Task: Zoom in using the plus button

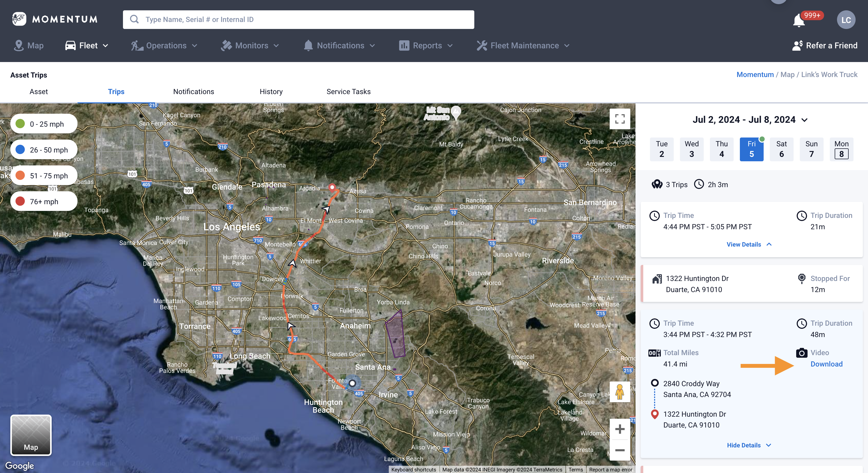Action: point(620,429)
